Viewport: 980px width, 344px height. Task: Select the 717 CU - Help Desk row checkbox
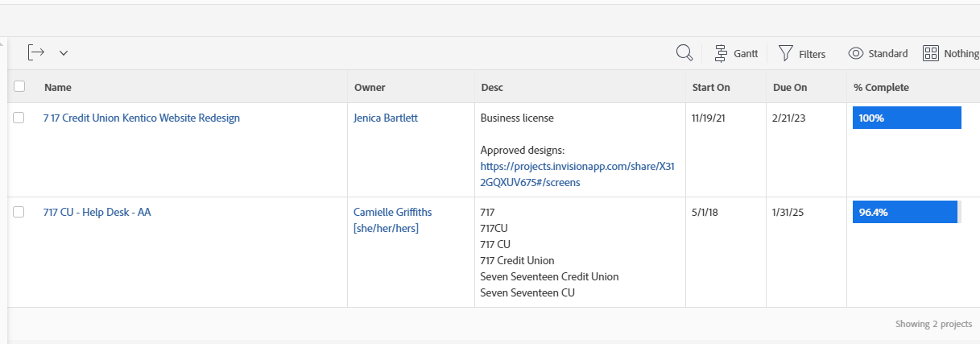[x=19, y=212]
